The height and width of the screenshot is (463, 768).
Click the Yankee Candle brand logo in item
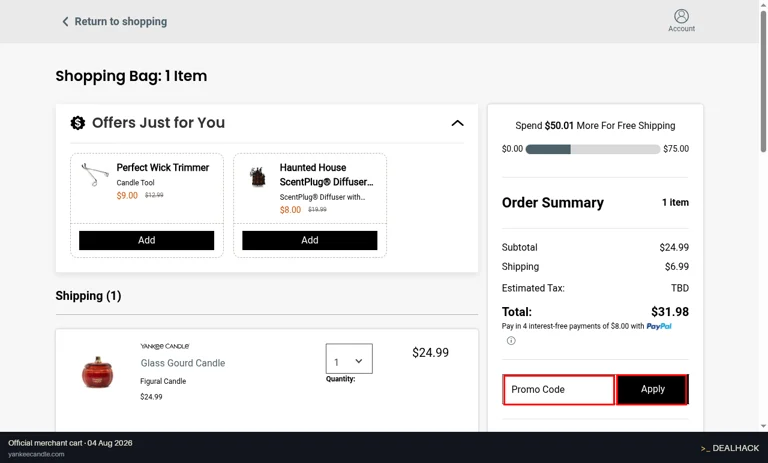pos(165,346)
